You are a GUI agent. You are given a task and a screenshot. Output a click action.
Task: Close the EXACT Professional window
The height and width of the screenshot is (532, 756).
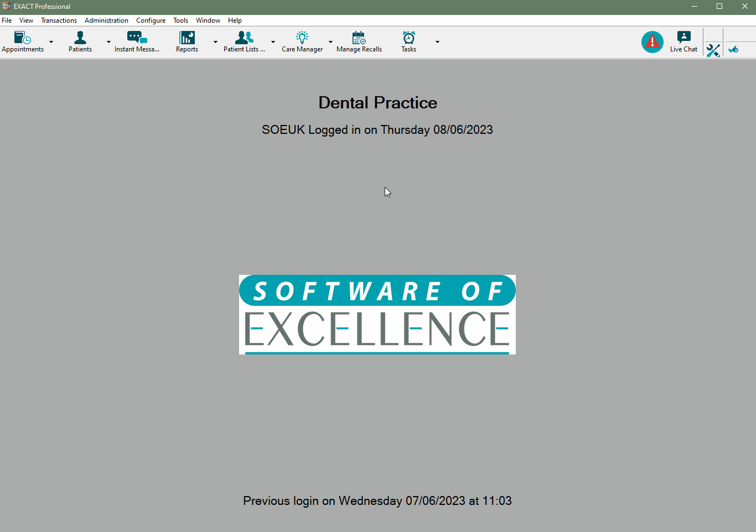(x=744, y=7)
